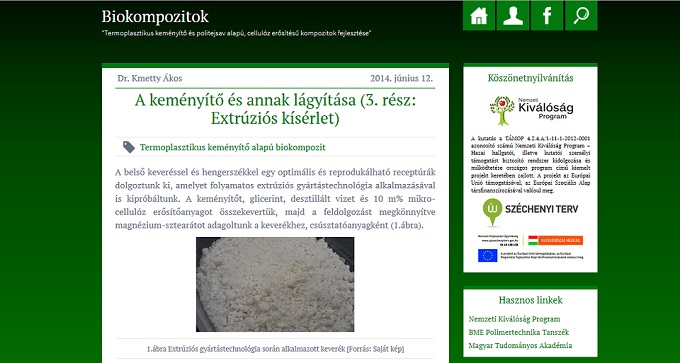The image size is (680, 363).
Task: Open the Termoplasztikus keményítő alapú biokompozit tag
Action: pyautogui.click(x=232, y=147)
